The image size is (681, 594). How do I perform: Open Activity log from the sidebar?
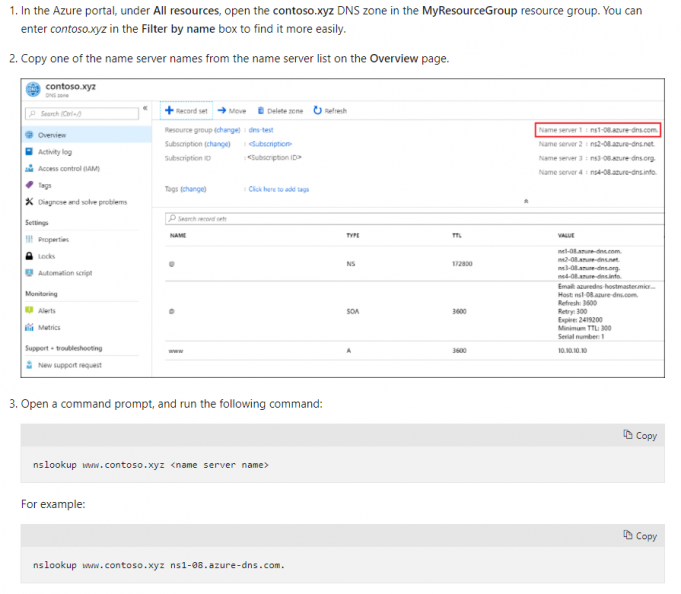54,152
